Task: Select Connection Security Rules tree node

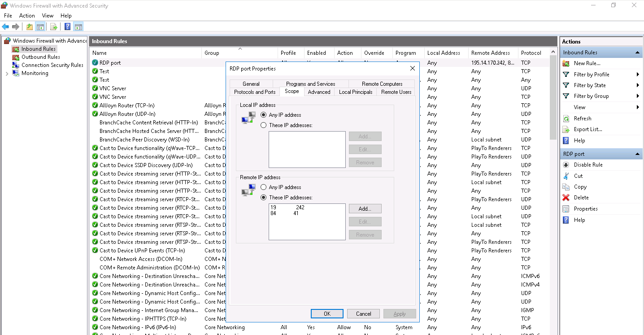Action: (x=52, y=65)
